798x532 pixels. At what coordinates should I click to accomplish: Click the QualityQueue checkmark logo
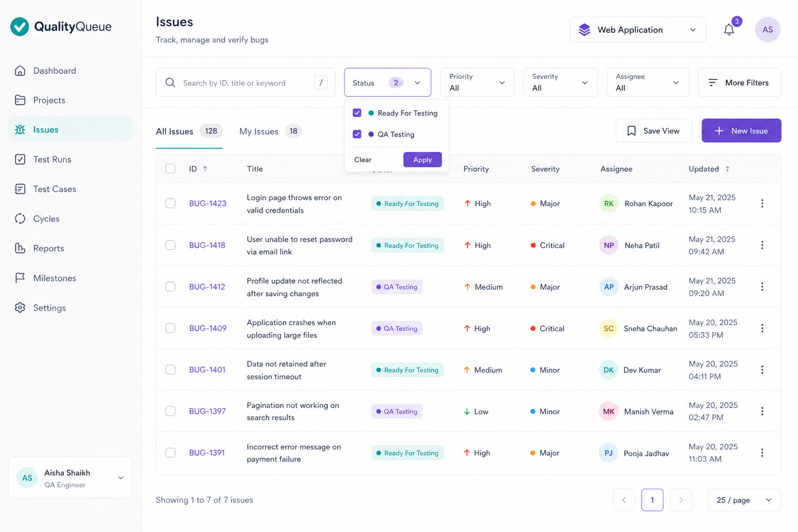[20, 26]
